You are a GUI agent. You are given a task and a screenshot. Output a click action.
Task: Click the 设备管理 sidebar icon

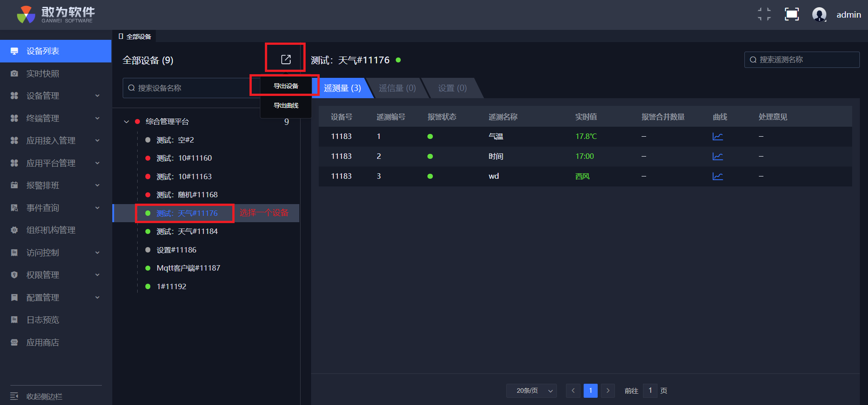point(14,96)
